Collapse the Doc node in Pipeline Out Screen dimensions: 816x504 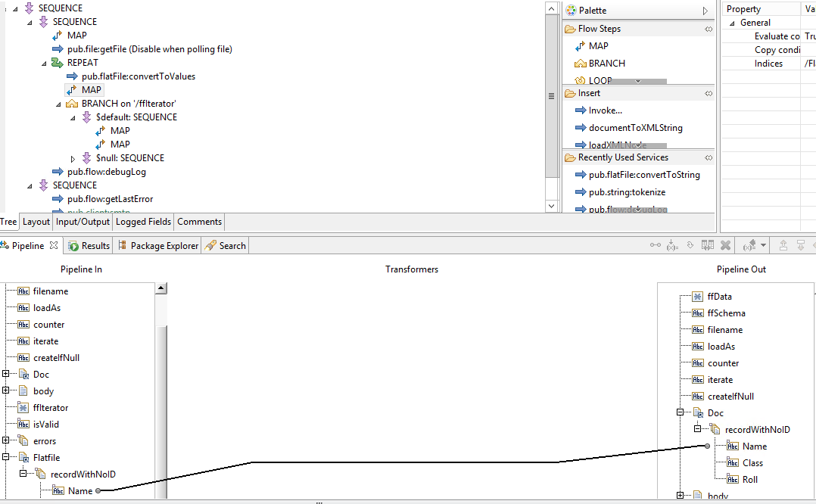[681, 412]
